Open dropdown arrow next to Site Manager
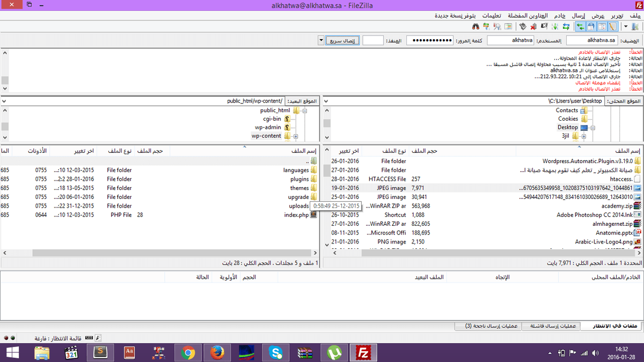Image resolution: width=644 pixels, height=362 pixels. tap(626, 26)
